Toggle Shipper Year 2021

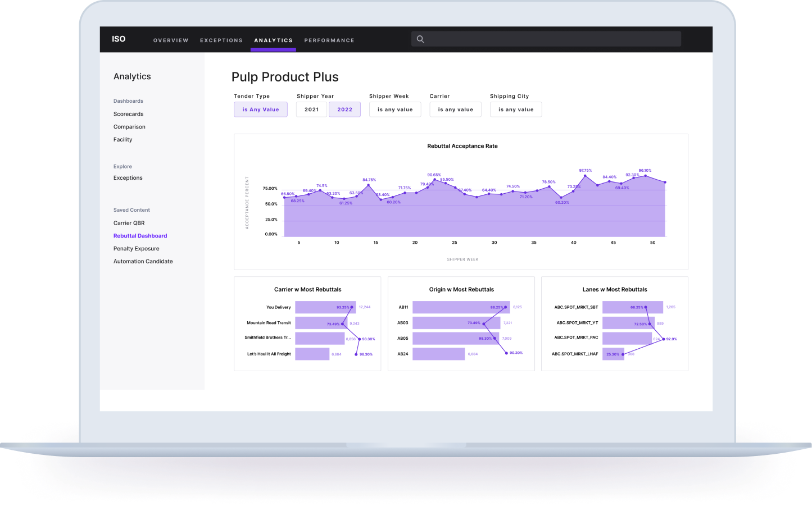311,110
